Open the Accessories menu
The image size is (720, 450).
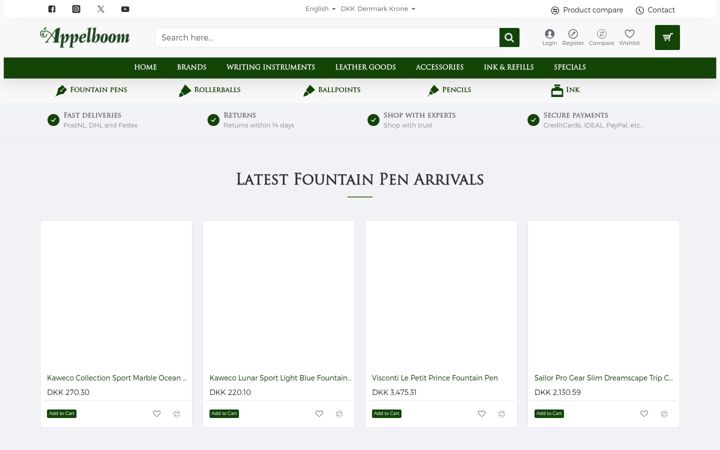439,67
